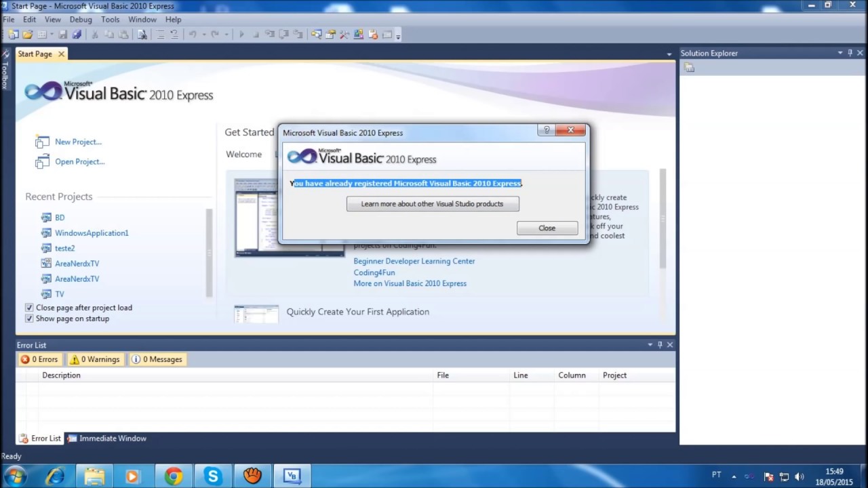Image resolution: width=868 pixels, height=488 pixels.
Task: Open recent project teste2
Action: pyautogui.click(x=65, y=249)
